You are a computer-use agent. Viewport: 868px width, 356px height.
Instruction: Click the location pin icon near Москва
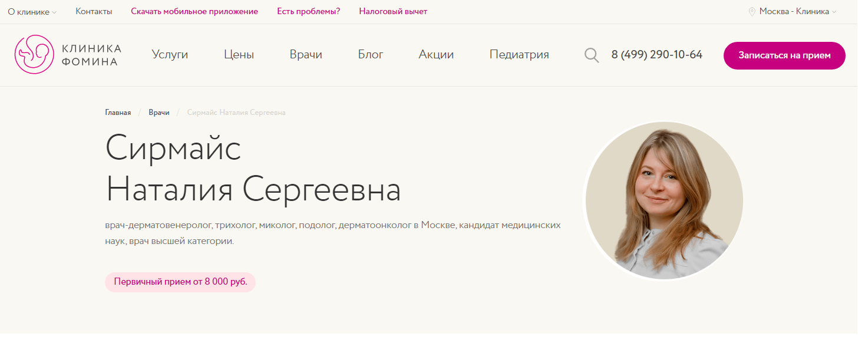[752, 12]
